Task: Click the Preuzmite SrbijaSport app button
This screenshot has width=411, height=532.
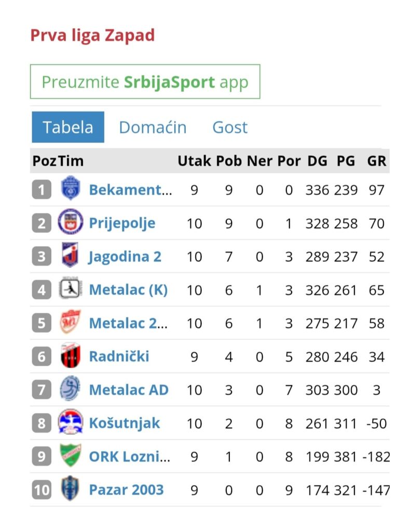Action: [x=145, y=82]
